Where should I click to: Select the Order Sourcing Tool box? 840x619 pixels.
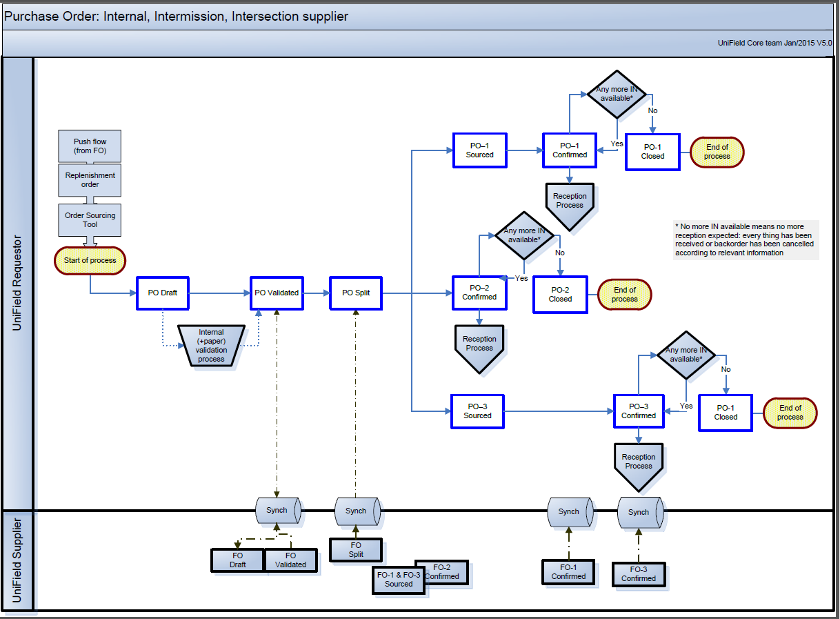[90, 219]
